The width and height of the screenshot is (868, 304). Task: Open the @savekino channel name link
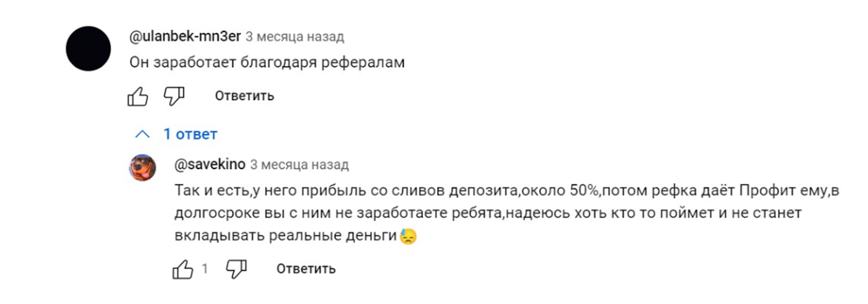pos(210,164)
